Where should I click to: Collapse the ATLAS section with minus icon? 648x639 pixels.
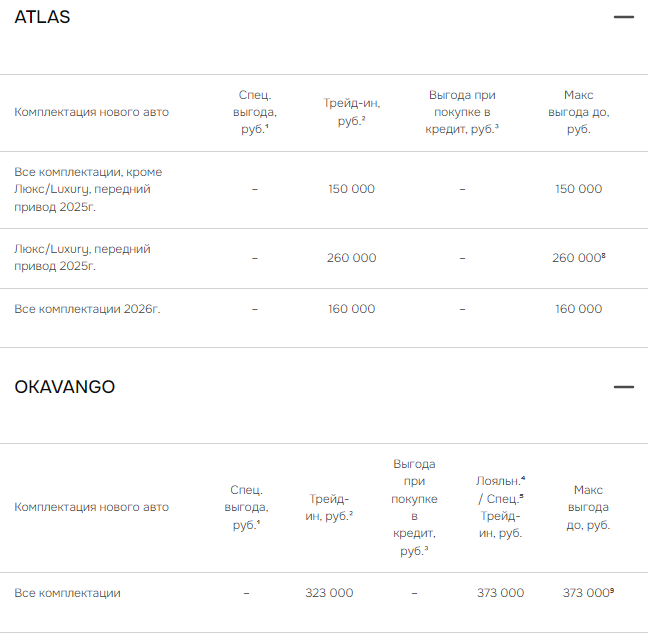coord(624,18)
